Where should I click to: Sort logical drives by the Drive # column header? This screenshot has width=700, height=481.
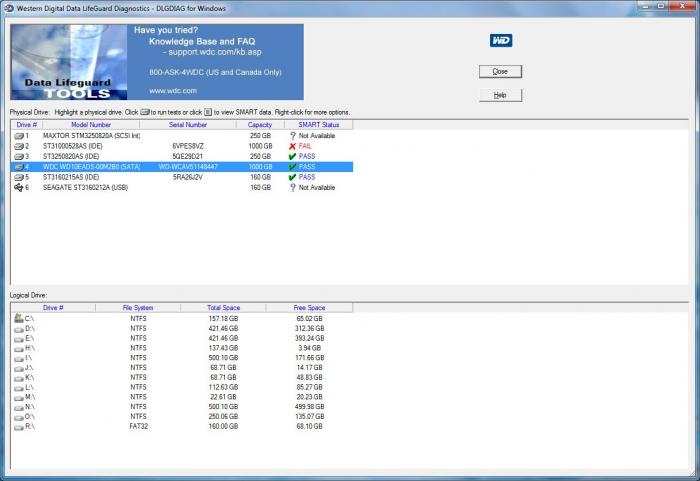[x=53, y=308]
